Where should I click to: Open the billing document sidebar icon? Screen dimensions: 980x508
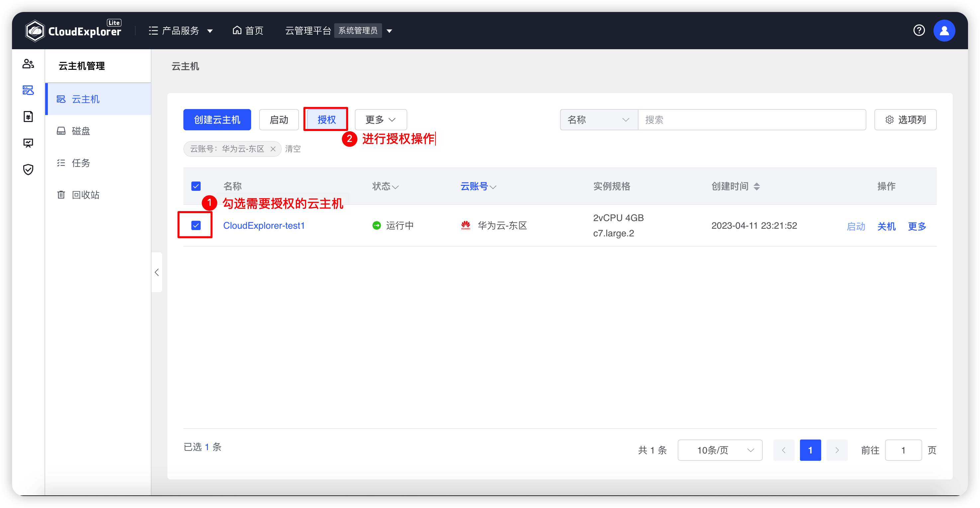(28, 117)
